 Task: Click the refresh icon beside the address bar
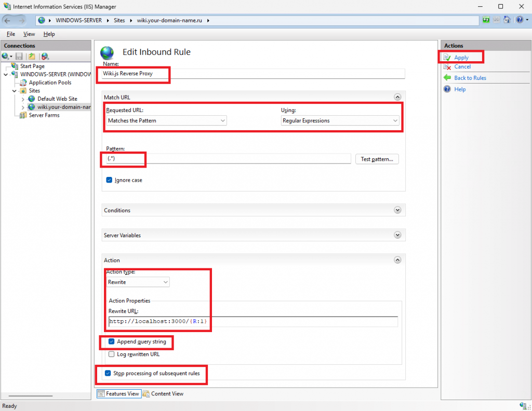point(486,20)
